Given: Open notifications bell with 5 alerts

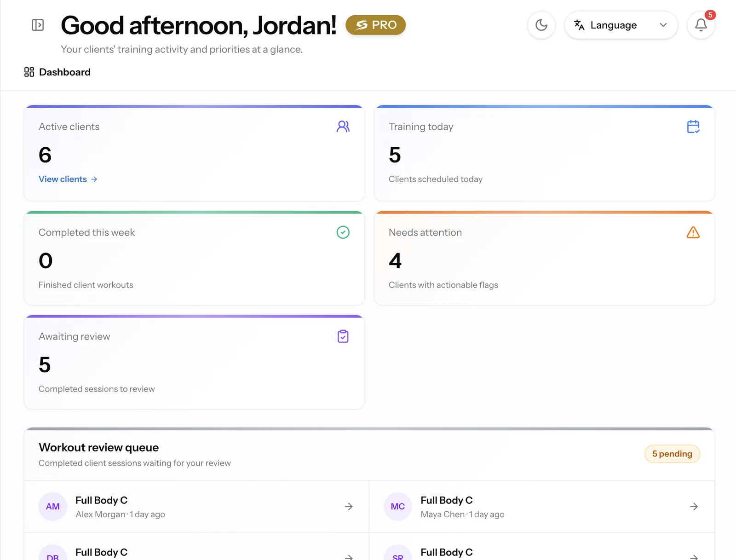Looking at the screenshot, I should [x=701, y=25].
